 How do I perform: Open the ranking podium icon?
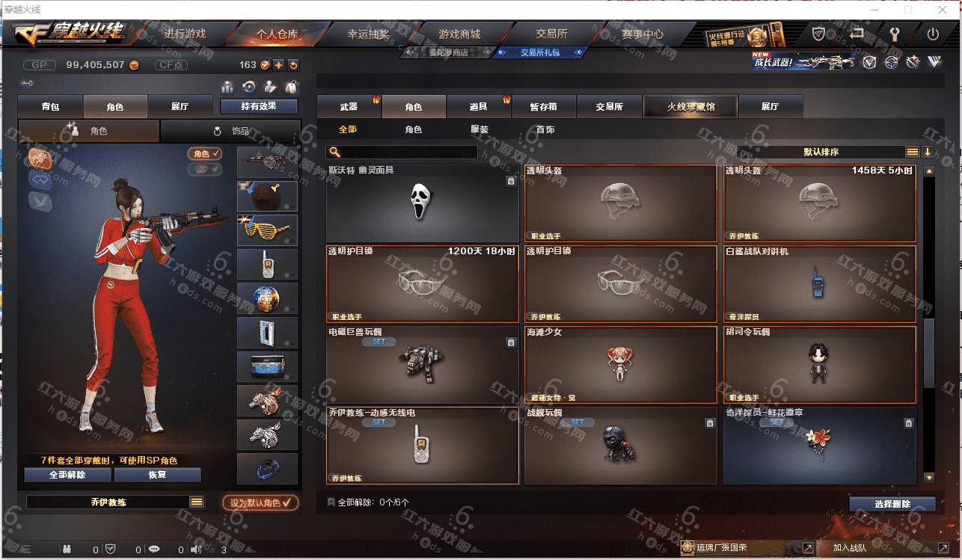pos(228,87)
